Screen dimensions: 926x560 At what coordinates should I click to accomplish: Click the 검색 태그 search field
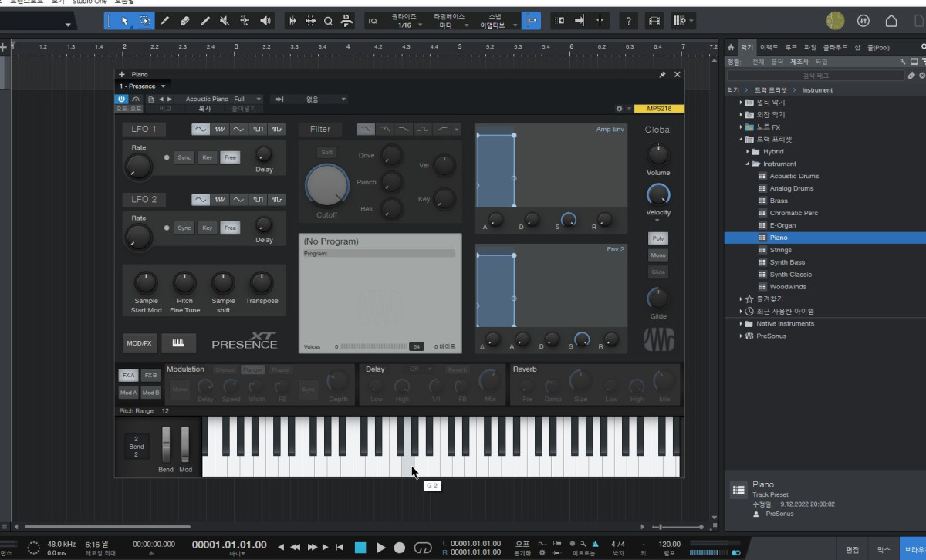(816, 75)
